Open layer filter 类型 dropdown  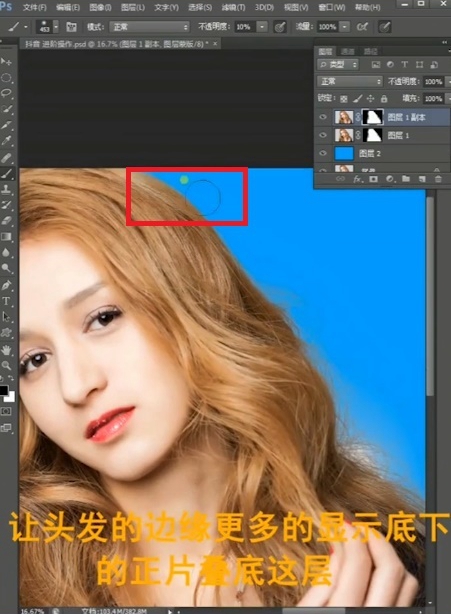click(338, 64)
